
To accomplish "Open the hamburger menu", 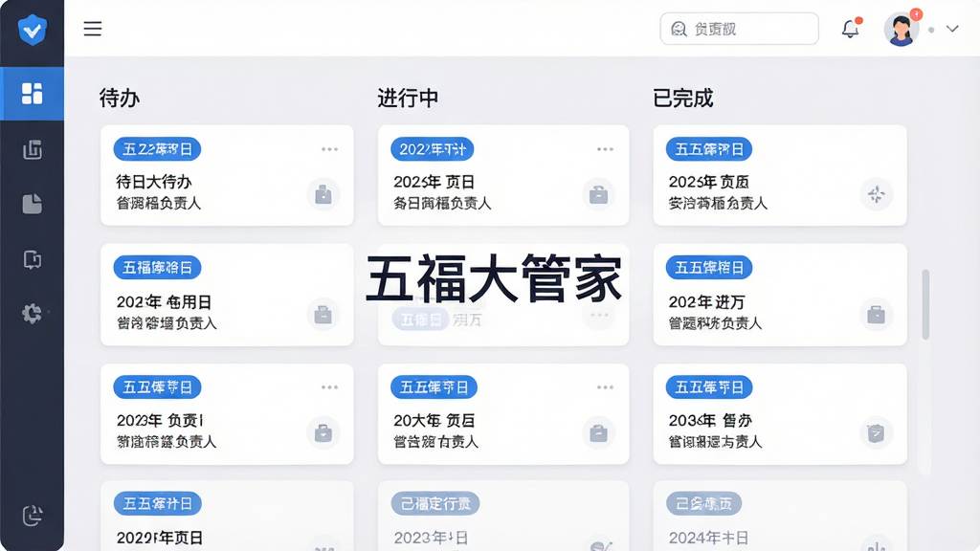I will coord(93,29).
